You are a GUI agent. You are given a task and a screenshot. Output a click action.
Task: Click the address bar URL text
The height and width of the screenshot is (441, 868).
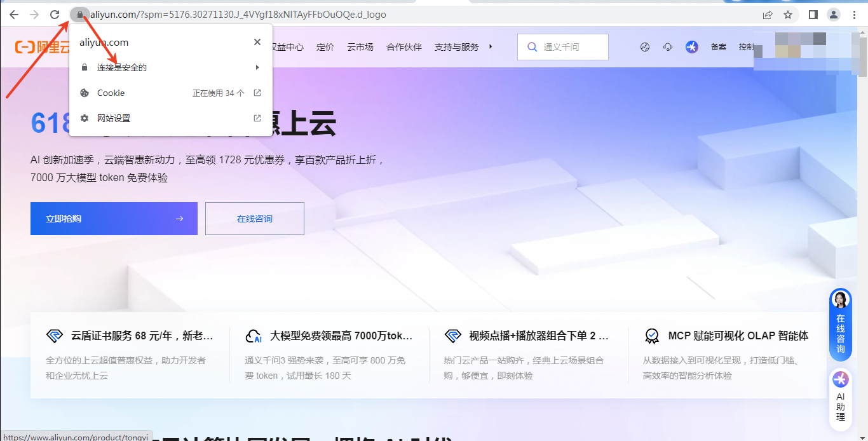pos(238,14)
